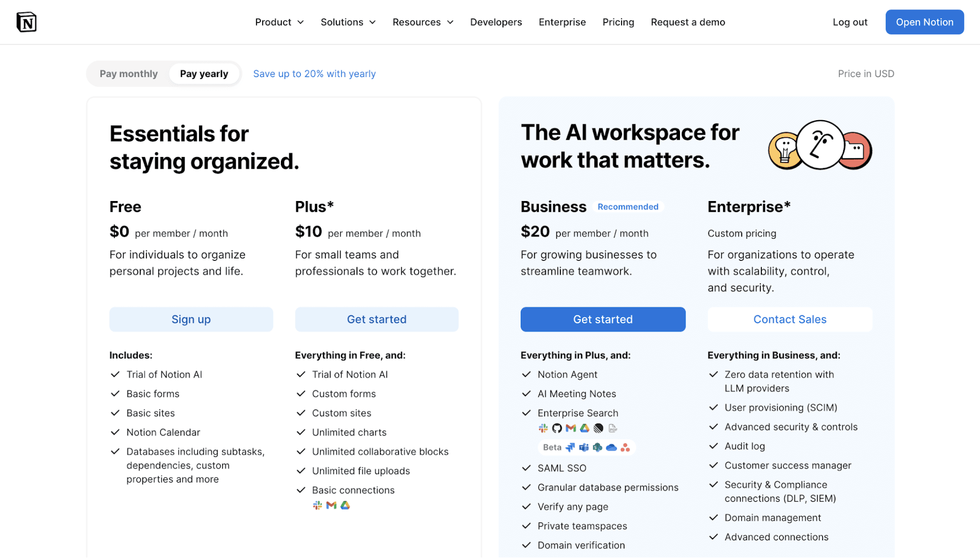This screenshot has height=558, width=980.
Task: Click Custom forms in the Plus plan list
Action: tap(344, 394)
